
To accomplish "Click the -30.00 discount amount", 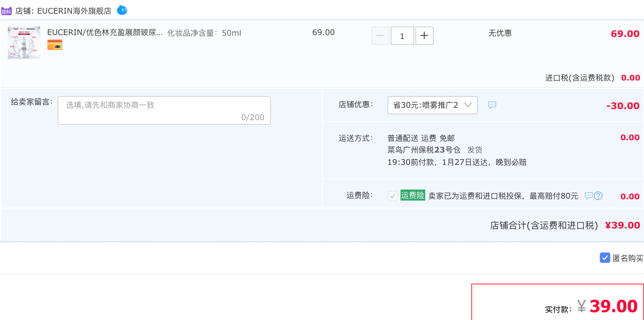I will [623, 106].
